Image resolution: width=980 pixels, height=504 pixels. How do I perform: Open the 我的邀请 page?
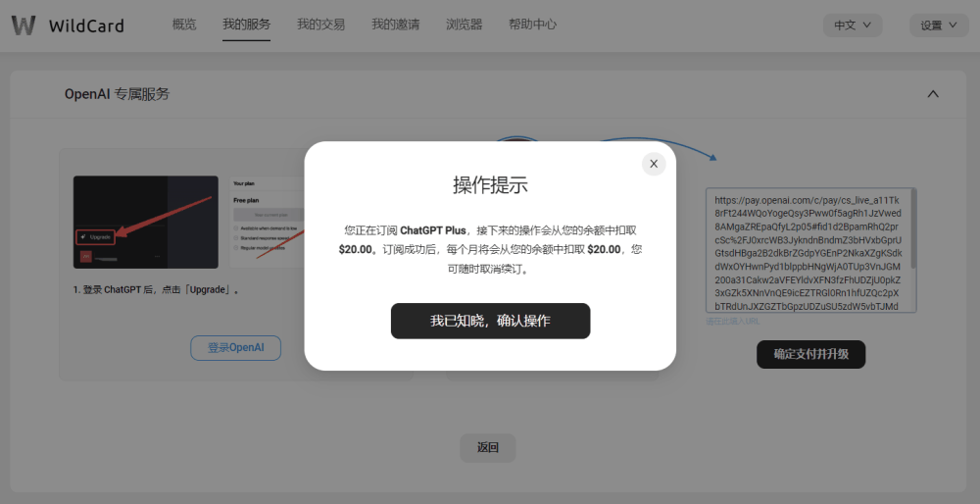coord(395,25)
